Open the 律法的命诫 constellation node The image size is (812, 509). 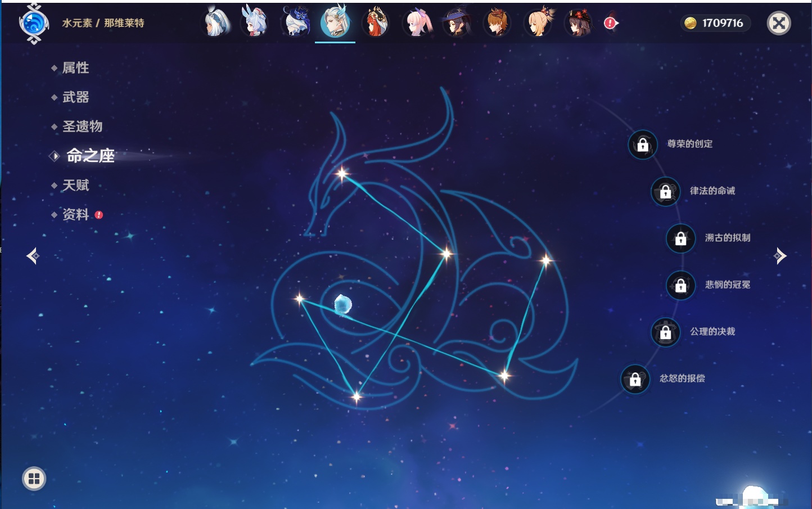[665, 192]
